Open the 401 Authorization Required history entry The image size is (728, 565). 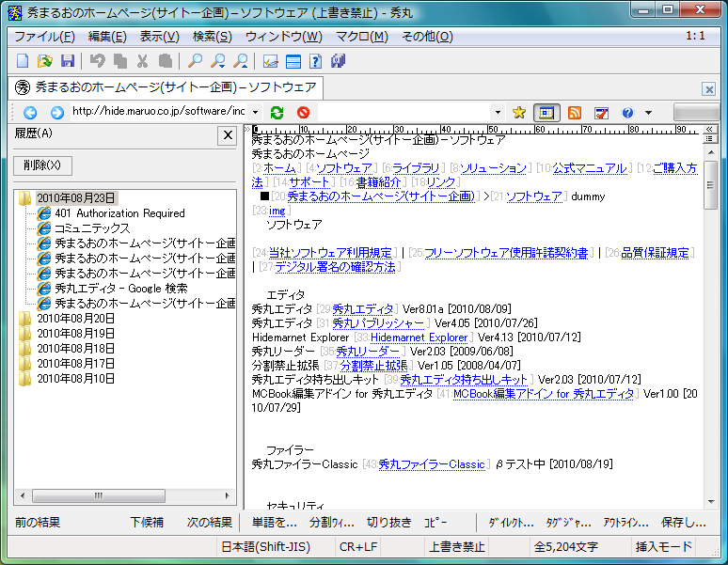pos(119,213)
